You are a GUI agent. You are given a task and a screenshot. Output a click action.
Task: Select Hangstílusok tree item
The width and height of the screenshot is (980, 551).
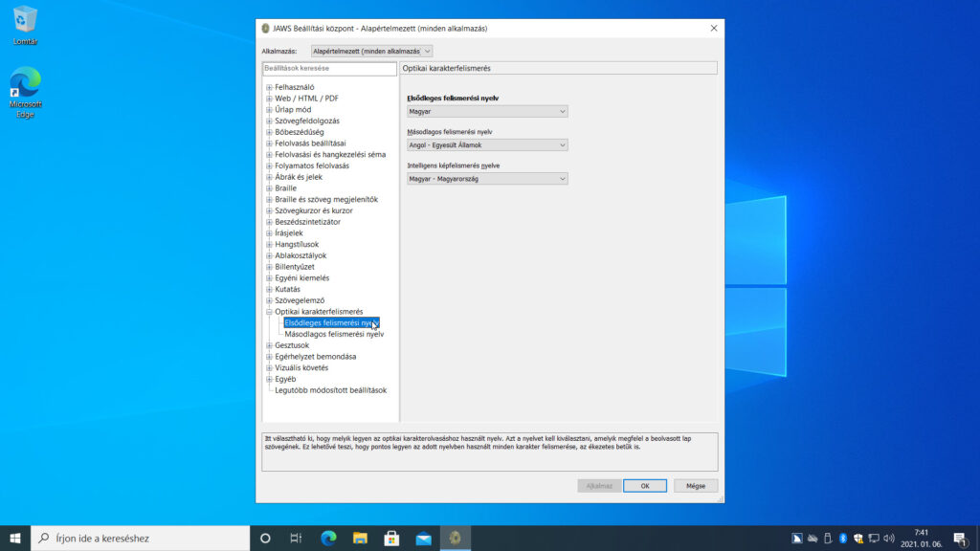pos(297,244)
